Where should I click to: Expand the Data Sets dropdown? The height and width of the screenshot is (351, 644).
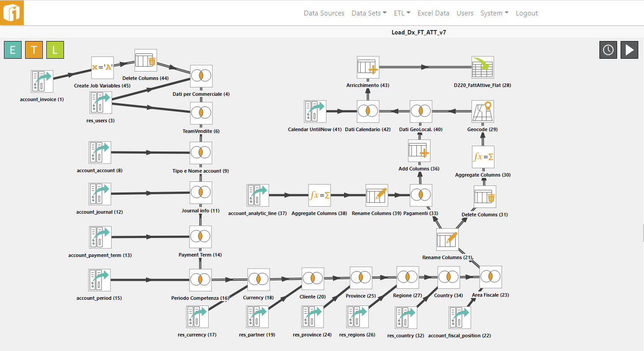(x=369, y=13)
